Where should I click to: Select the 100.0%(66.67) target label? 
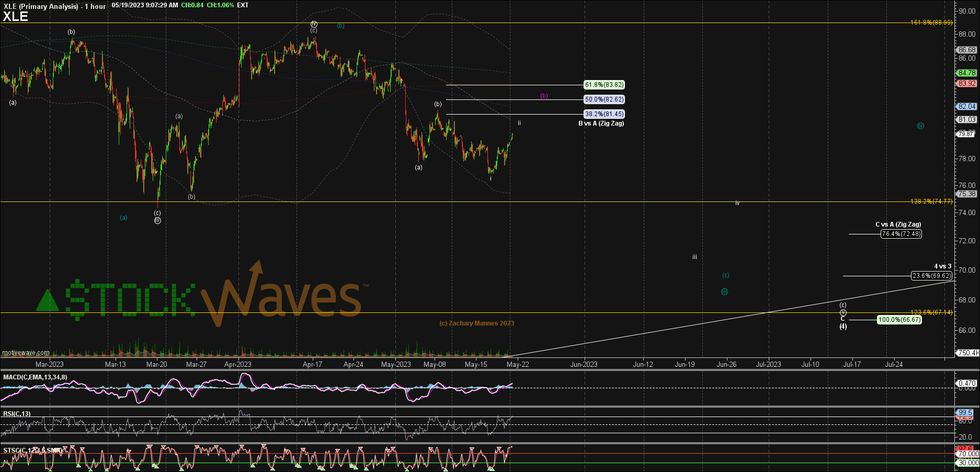(x=899, y=320)
